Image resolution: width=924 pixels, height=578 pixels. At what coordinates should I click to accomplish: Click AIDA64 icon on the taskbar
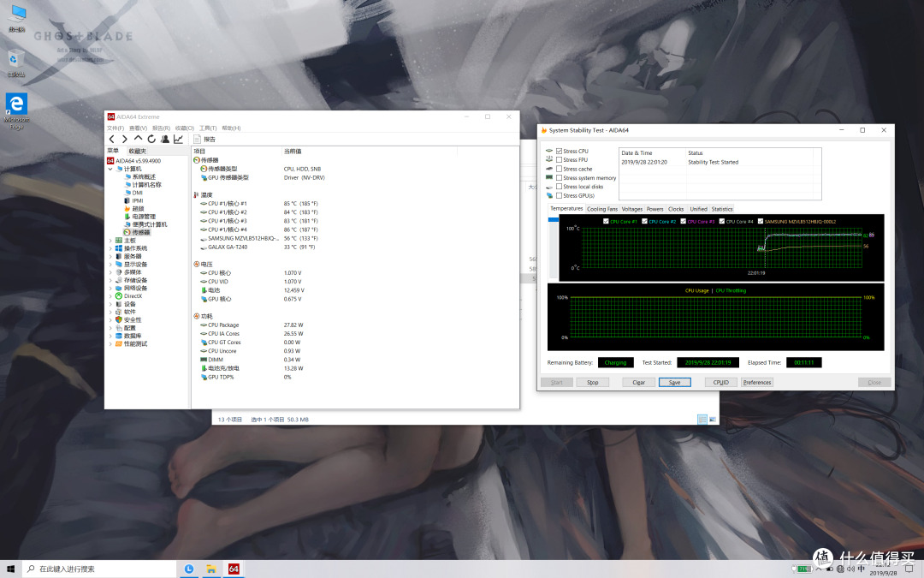pos(234,569)
